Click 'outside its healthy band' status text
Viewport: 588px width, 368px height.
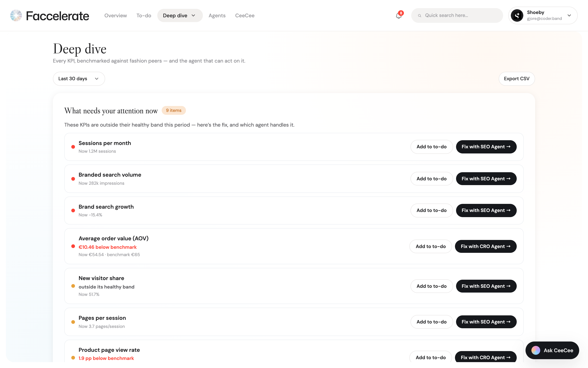pos(106,287)
